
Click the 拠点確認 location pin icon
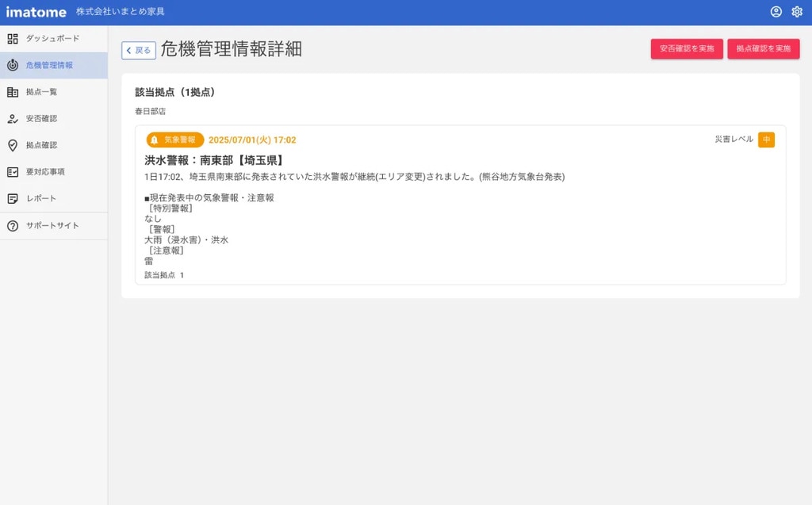coord(13,146)
